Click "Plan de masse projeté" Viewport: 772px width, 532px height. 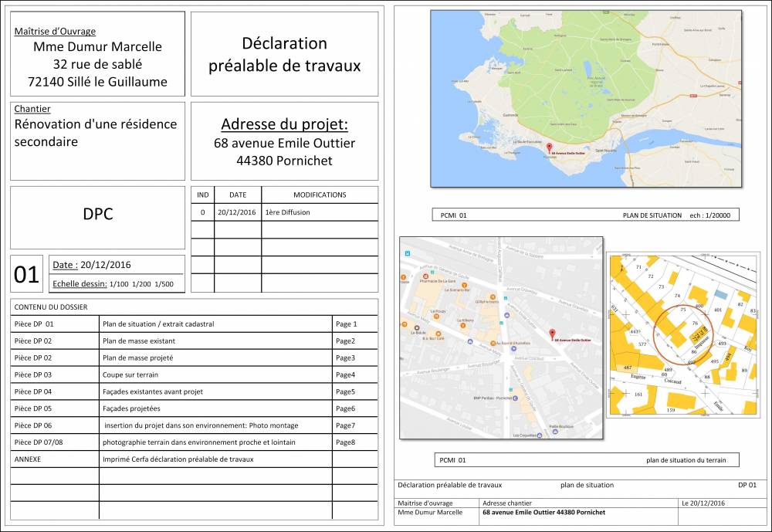138,358
